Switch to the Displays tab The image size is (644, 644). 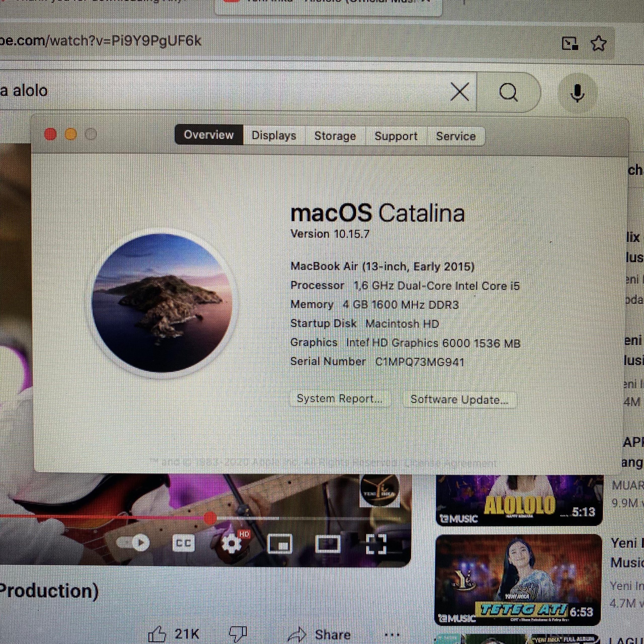tap(274, 135)
